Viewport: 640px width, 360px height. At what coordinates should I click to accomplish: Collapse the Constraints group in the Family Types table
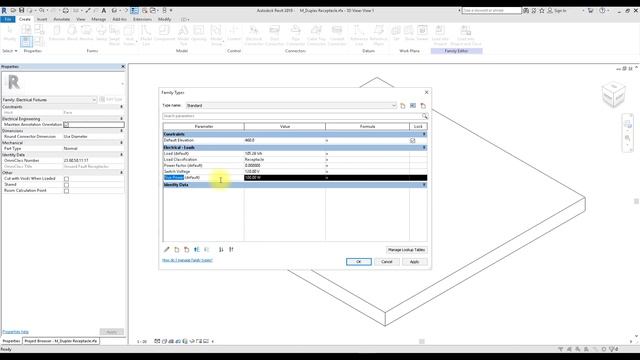(424, 134)
